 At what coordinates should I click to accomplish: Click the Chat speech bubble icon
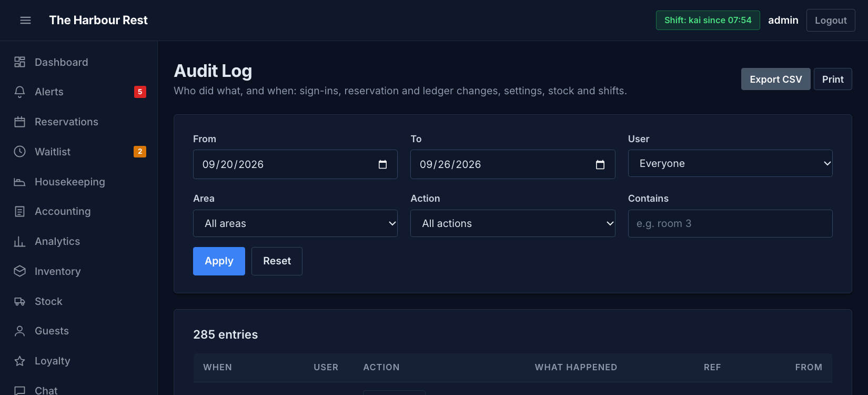point(19,390)
